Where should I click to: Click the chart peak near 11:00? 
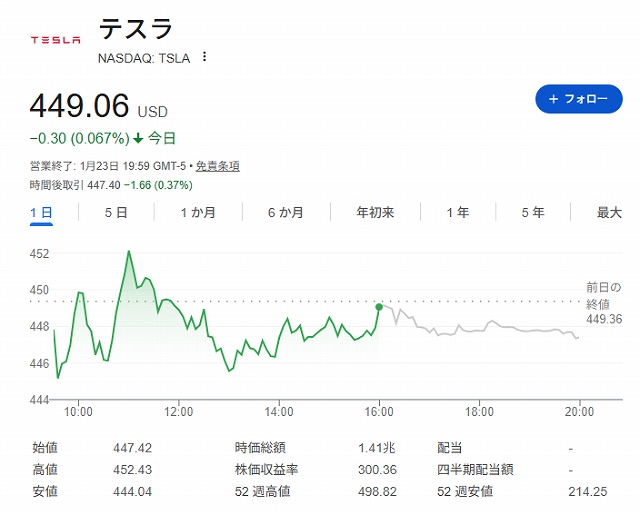pos(129,251)
